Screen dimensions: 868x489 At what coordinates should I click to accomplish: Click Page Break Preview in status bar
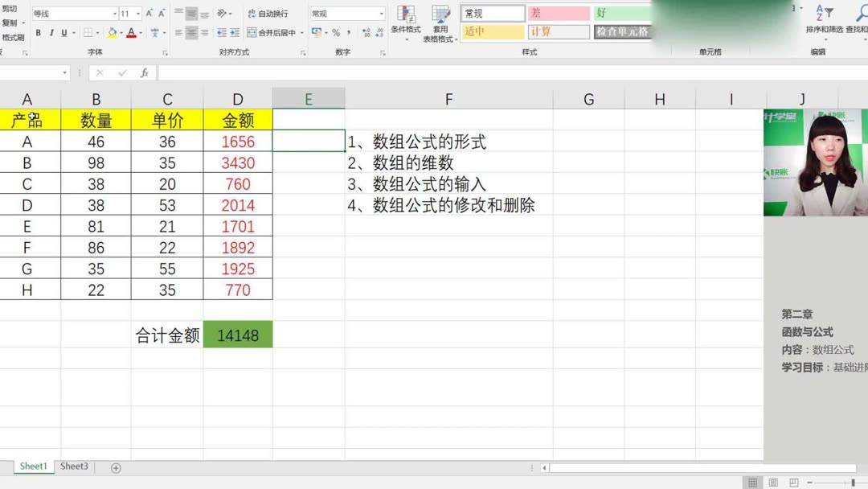click(x=794, y=482)
